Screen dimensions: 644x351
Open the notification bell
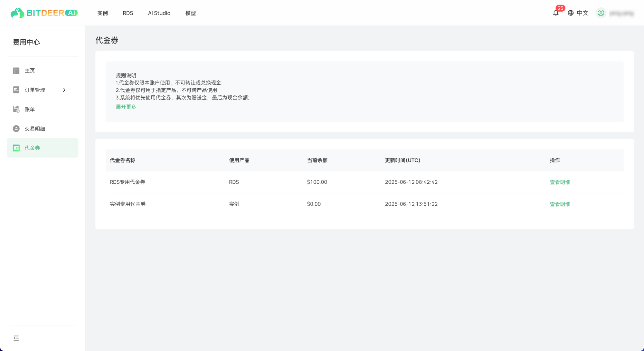click(556, 13)
